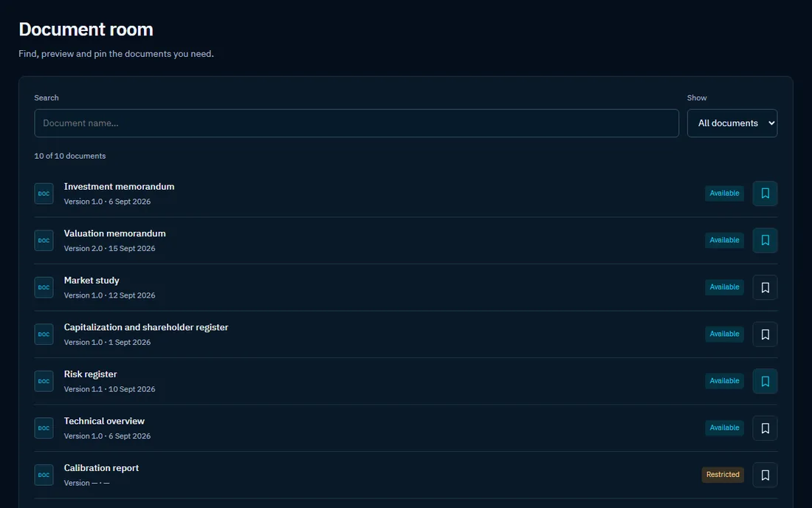Open the Valuation memorandum document
812x508 pixels.
point(115,233)
